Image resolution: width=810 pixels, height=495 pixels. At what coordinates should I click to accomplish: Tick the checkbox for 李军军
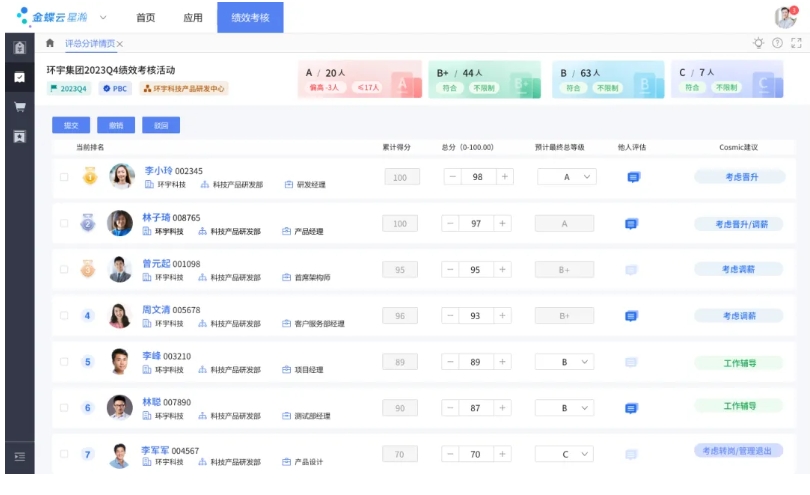(x=64, y=454)
